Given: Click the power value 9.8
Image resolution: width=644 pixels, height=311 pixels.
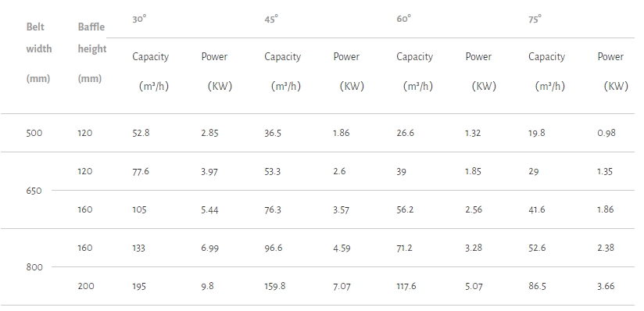Looking at the screenshot, I should (207, 286).
